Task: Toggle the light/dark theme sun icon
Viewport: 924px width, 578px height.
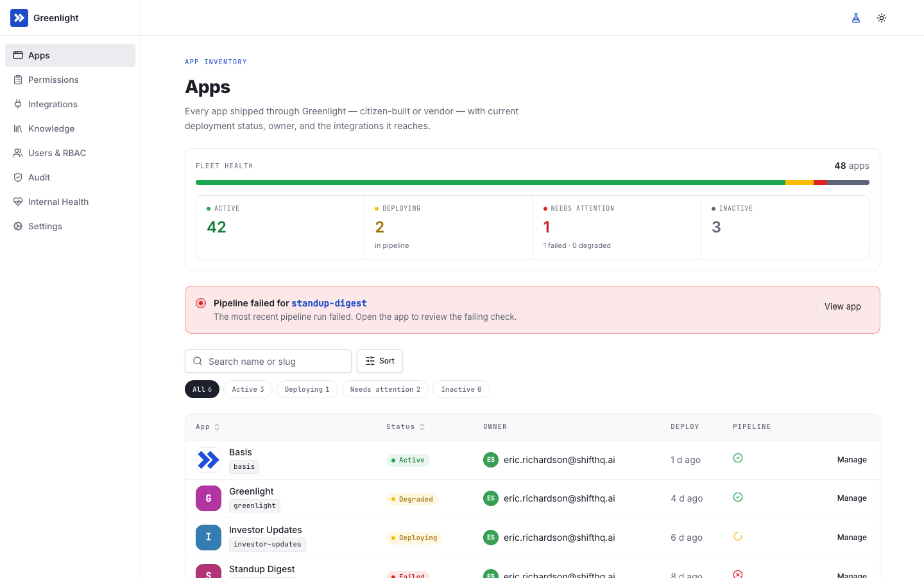Action: tap(882, 18)
